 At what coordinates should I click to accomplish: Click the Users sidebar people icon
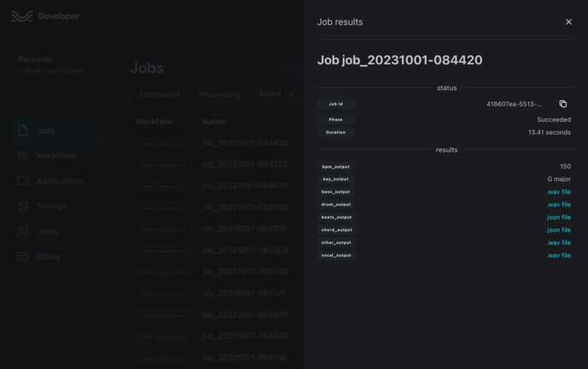23,231
